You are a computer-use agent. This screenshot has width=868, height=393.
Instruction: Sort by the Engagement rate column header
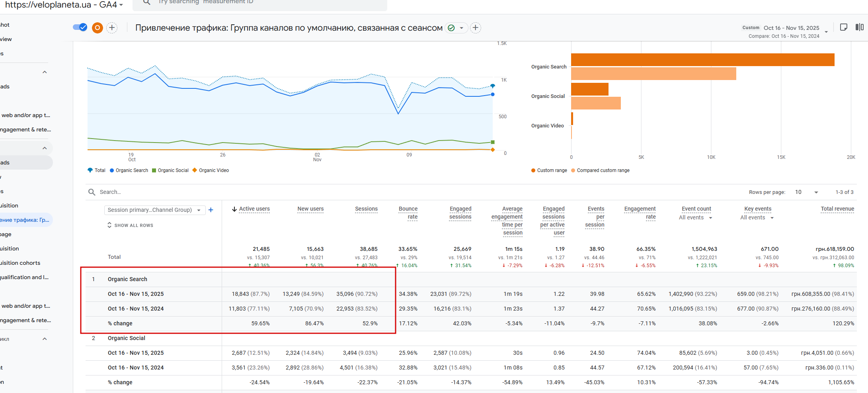[x=640, y=213]
